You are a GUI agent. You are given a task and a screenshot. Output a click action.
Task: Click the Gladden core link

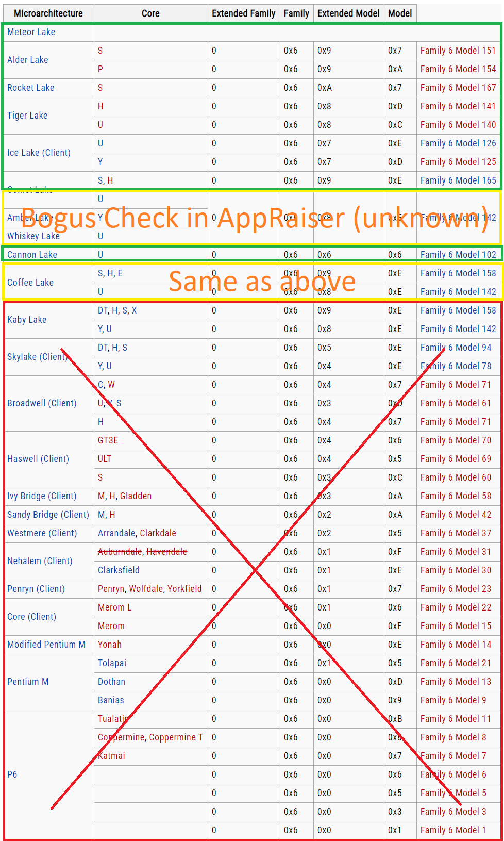pos(136,496)
